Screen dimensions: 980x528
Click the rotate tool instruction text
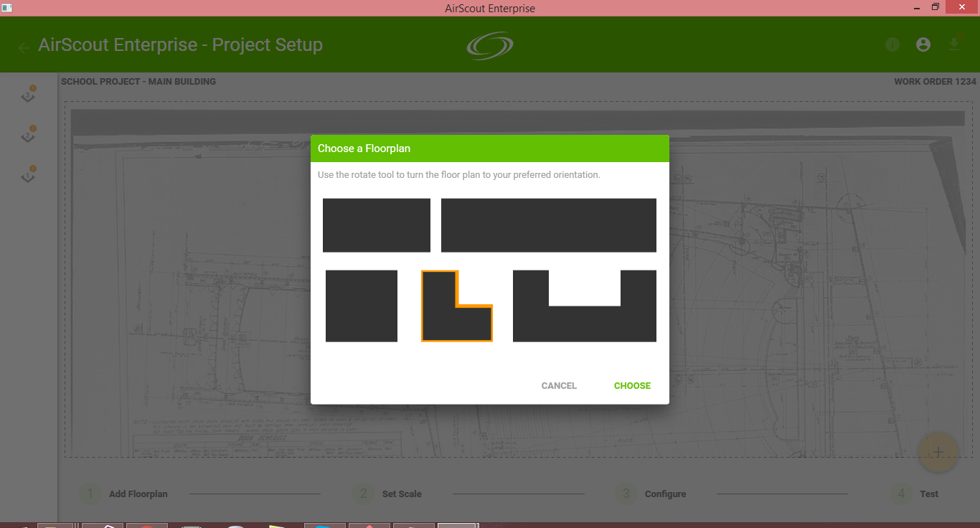coord(459,175)
